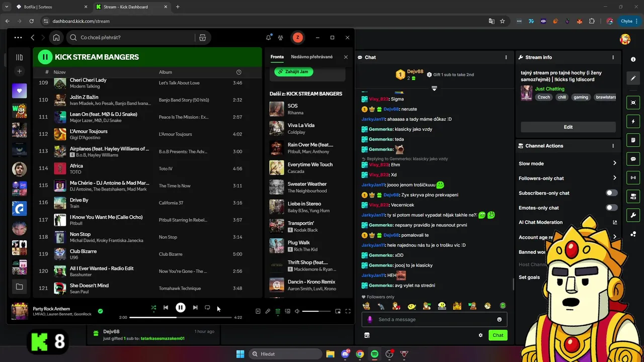Open Channel Actions options menu
Viewport: 644px width, 362px height.
613,146
